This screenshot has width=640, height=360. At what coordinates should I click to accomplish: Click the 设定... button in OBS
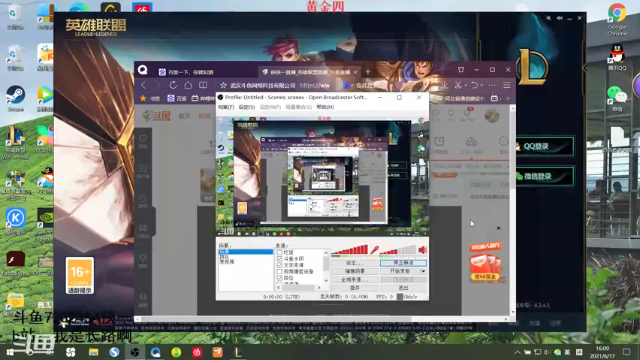point(355,263)
